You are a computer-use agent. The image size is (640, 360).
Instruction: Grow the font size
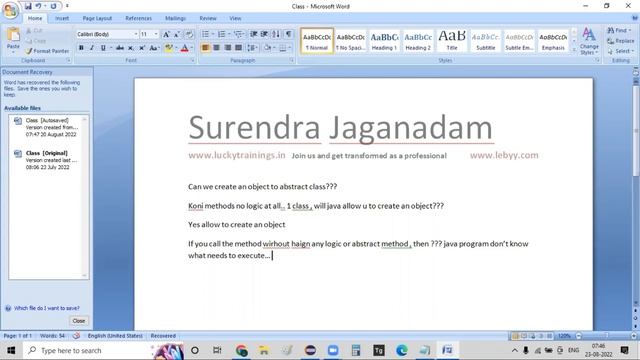click(166, 34)
